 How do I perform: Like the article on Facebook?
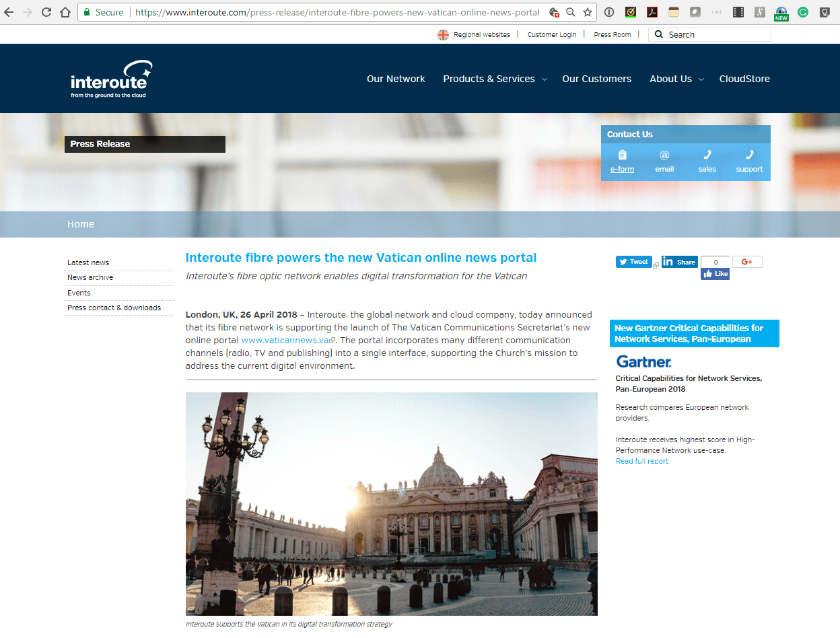coord(715,274)
